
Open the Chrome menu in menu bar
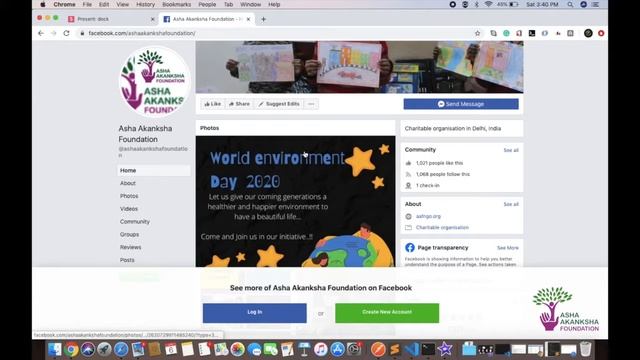point(64,4)
